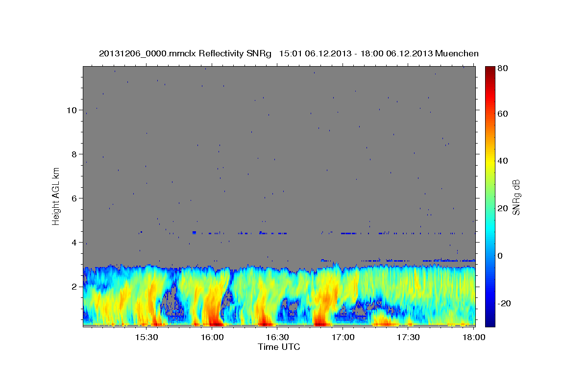Click the 17:00 time tick label
588x392 pixels.
[343, 338]
